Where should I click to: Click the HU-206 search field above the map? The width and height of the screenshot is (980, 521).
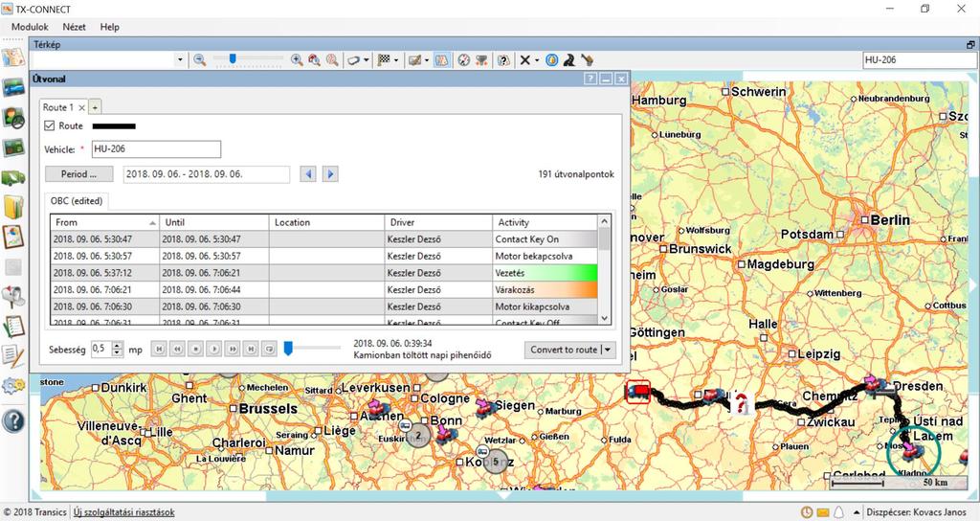coord(920,60)
